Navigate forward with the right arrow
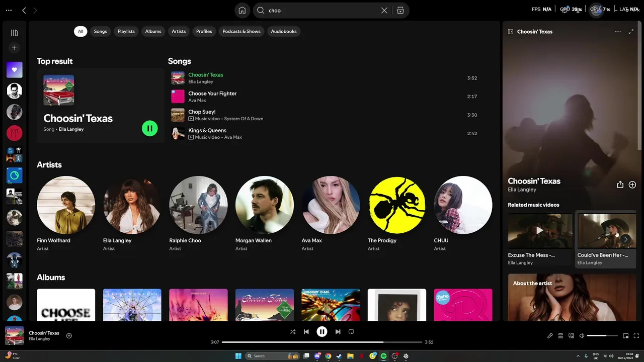The width and height of the screenshot is (644, 362). click(x=35, y=10)
